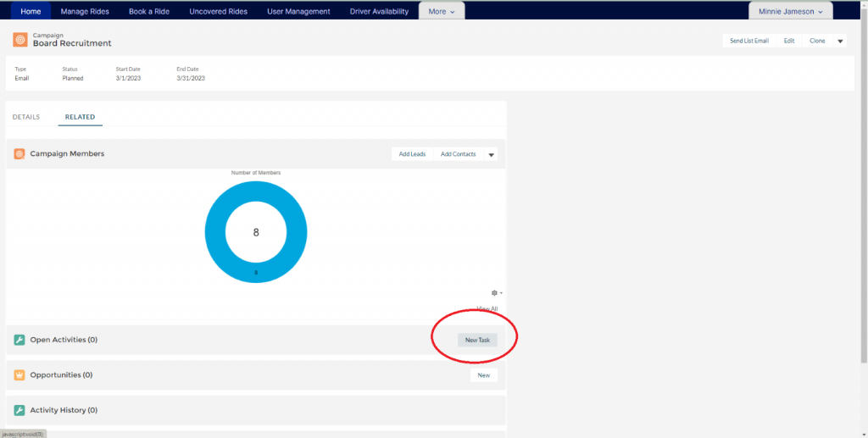Viewport: 868px width, 438px height.
Task: Click the Campaign Members section icon
Action: [x=19, y=154]
